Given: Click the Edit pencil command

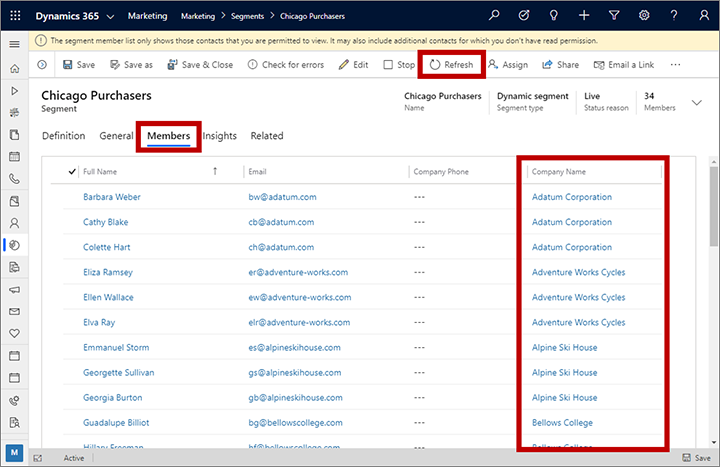Looking at the screenshot, I should coord(354,65).
